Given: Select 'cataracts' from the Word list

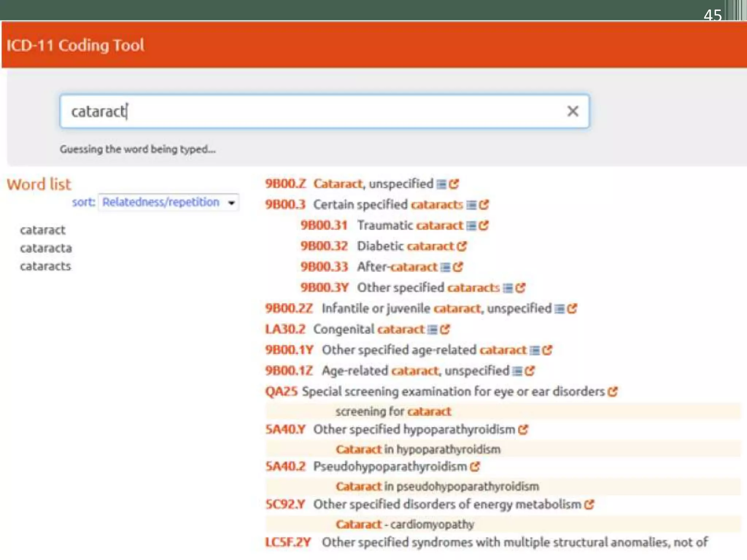Looking at the screenshot, I should [x=46, y=266].
